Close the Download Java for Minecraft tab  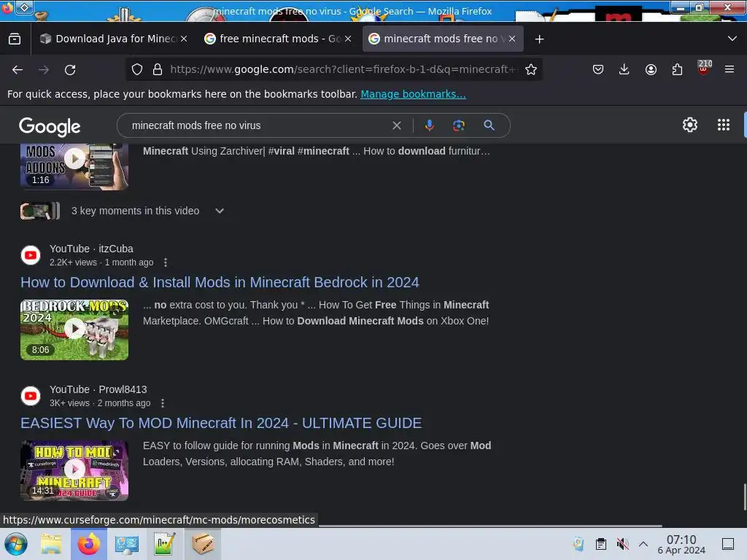(x=184, y=39)
